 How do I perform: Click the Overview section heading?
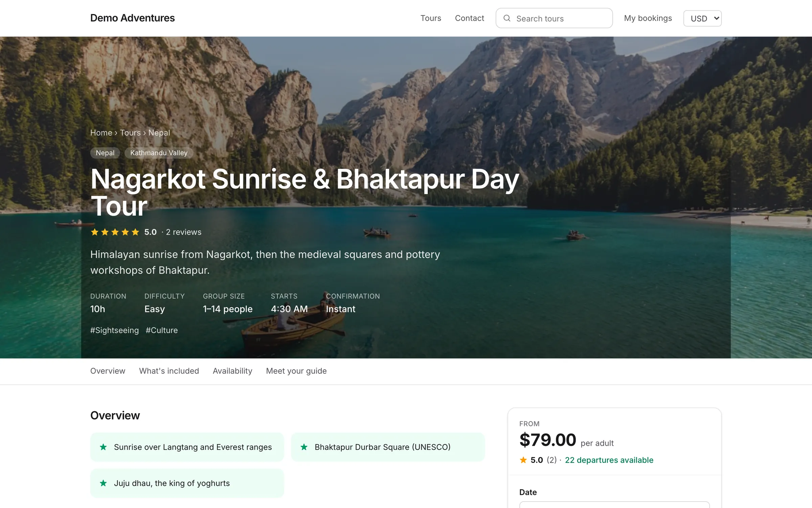pos(115,416)
